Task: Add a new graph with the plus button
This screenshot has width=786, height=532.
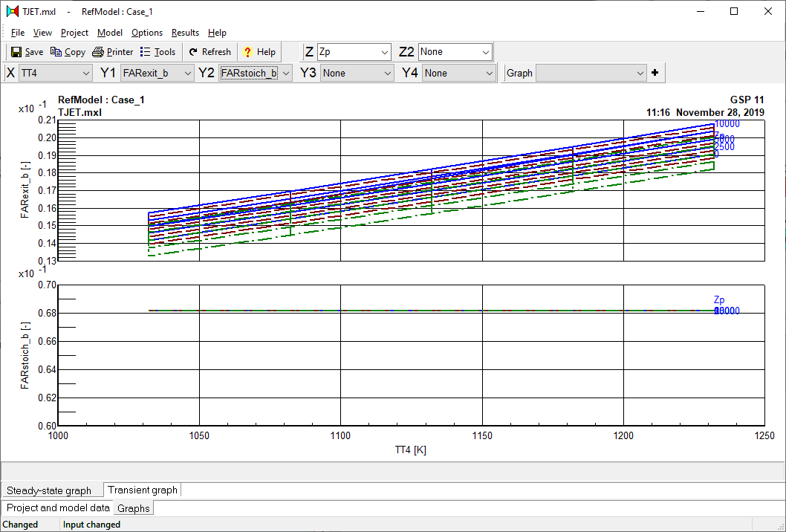Action: 655,73
